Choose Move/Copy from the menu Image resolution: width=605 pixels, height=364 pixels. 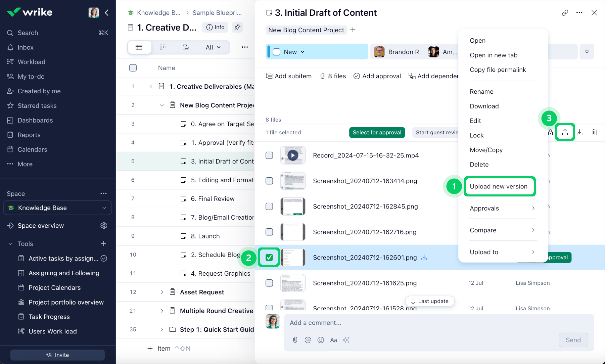(486, 150)
